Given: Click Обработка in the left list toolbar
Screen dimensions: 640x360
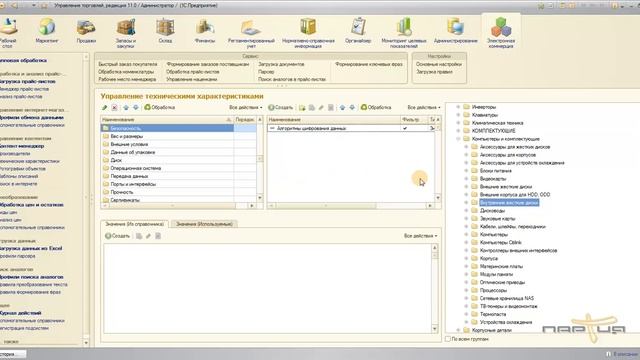Looking at the screenshot, I should (160, 107).
